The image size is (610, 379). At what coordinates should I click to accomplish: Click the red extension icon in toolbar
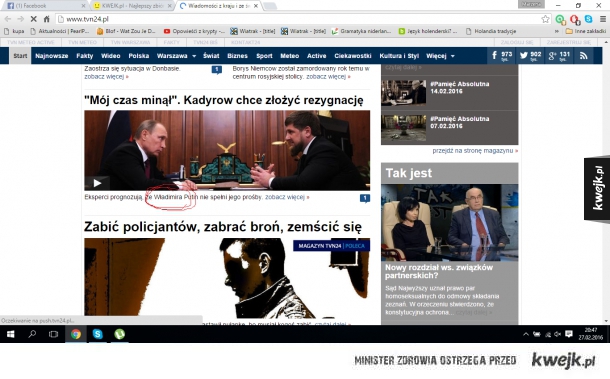[574, 19]
